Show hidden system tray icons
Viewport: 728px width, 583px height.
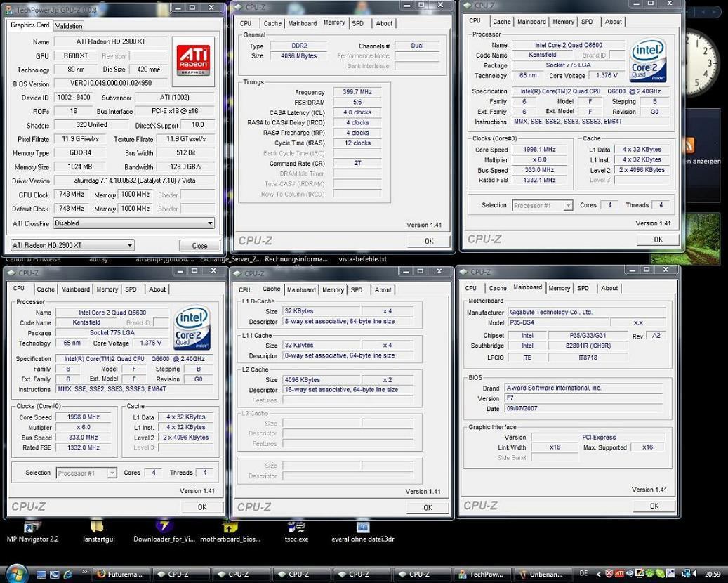pyautogui.click(x=598, y=574)
